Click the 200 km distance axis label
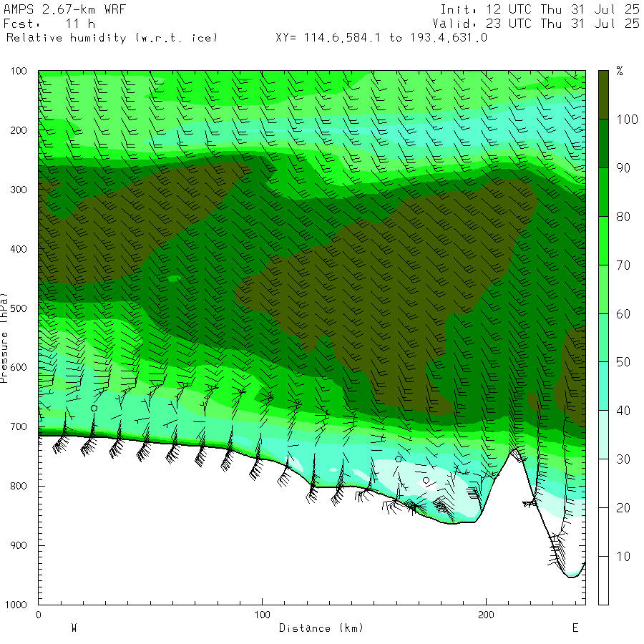This screenshot has width=644, height=644. [x=487, y=615]
